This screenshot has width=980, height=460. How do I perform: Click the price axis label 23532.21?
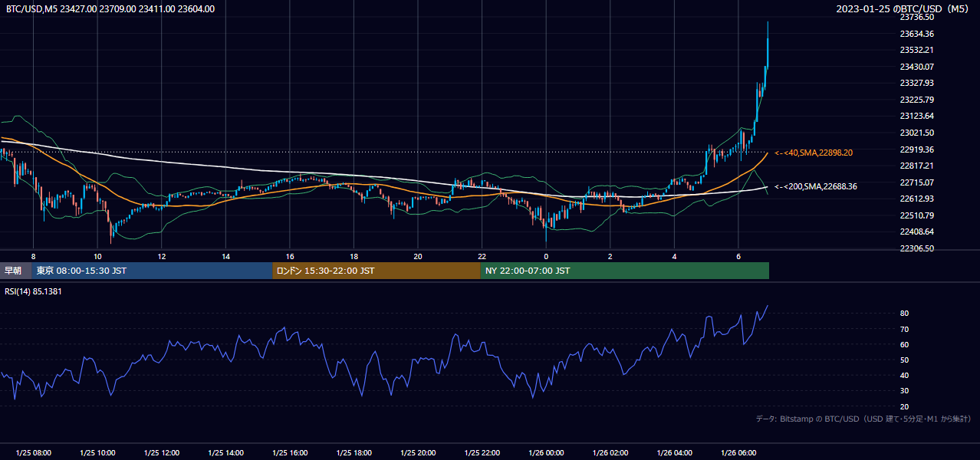point(916,50)
